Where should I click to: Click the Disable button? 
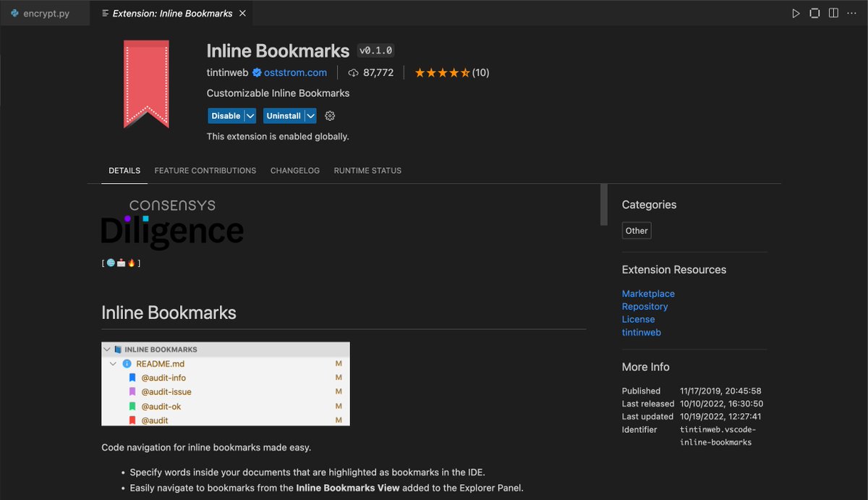coord(226,116)
